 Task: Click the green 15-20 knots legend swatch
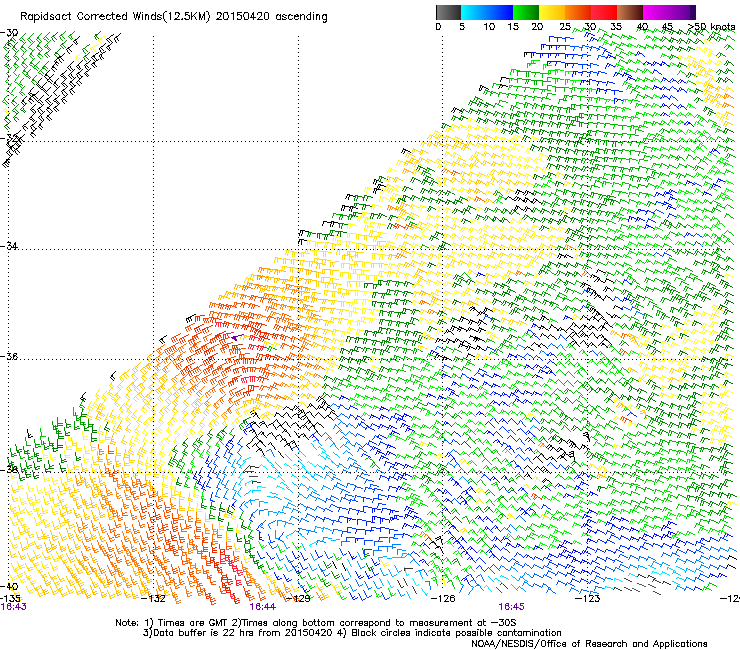point(526,12)
